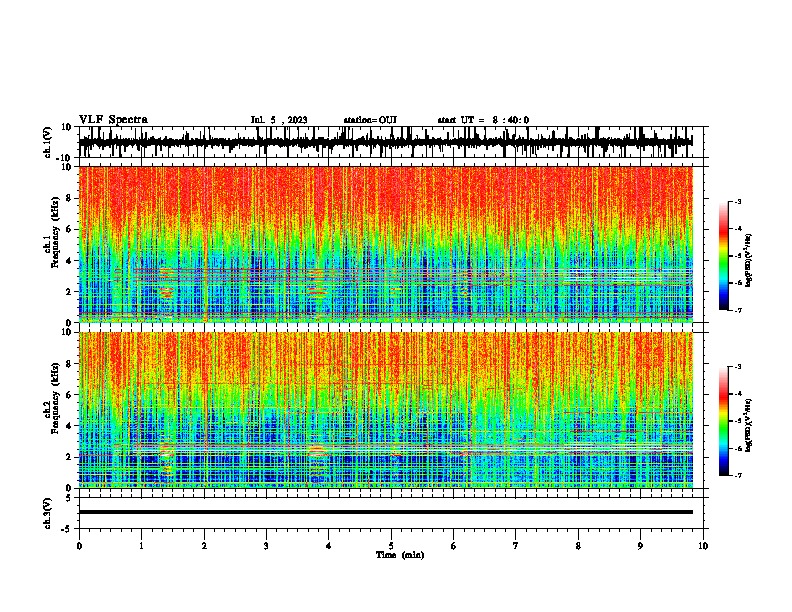Click the "station=OUI" header label
The image size is (792, 612).
(x=370, y=120)
